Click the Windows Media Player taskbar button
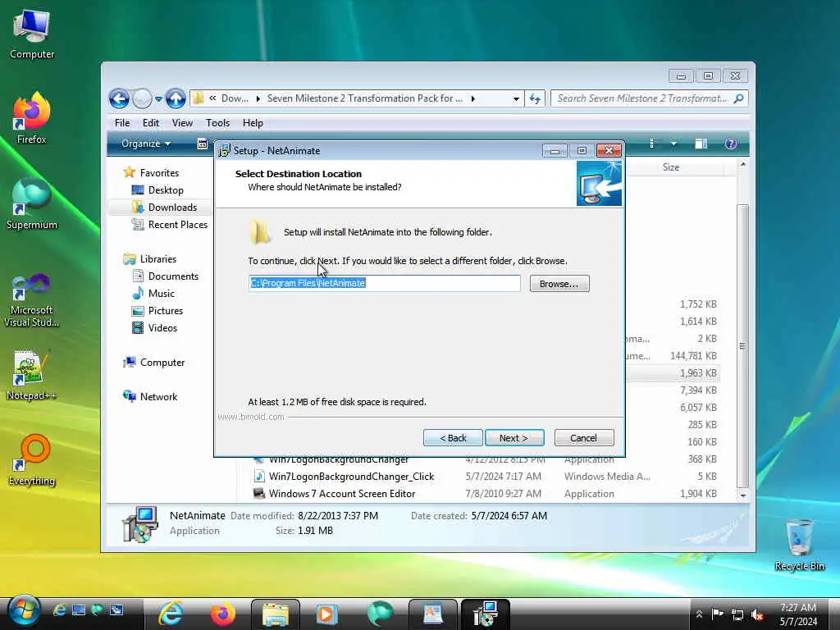Screen dimensions: 840x630 (x=326, y=614)
